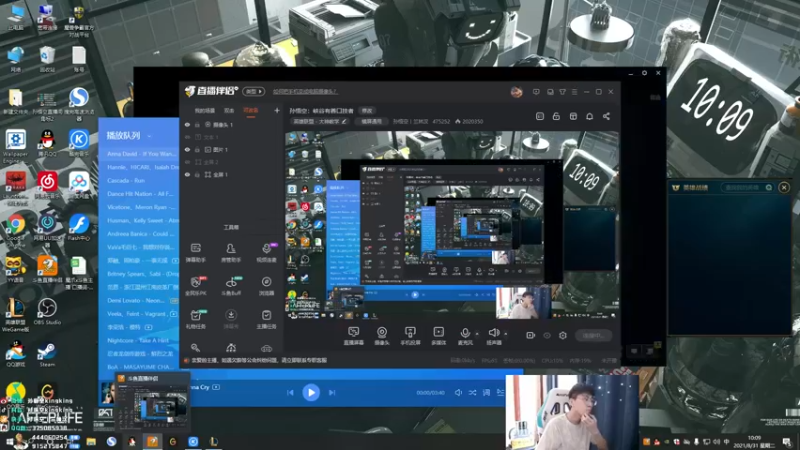Open the 礼物任务 gift task tool

click(195, 319)
